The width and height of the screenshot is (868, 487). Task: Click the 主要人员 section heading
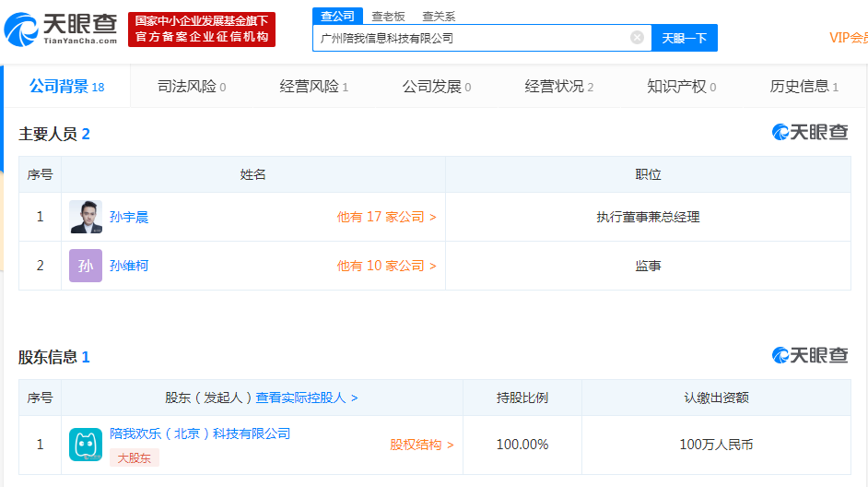point(54,134)
